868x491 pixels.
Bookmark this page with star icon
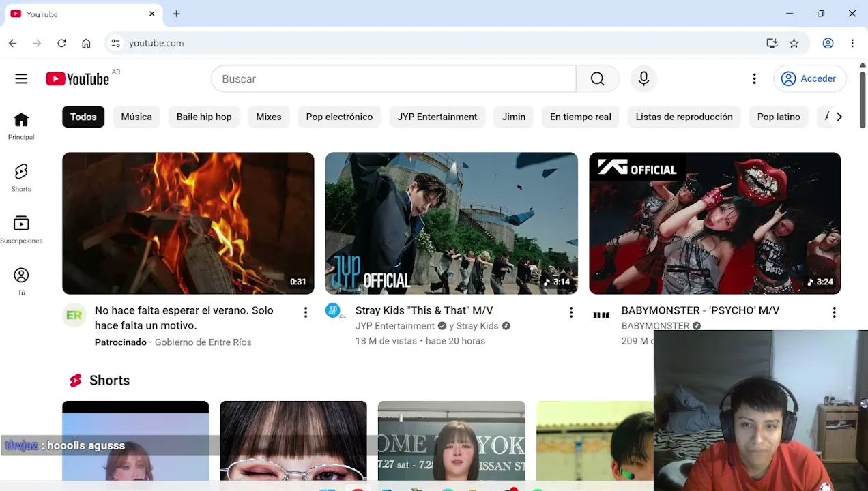(x=794, y=43)
